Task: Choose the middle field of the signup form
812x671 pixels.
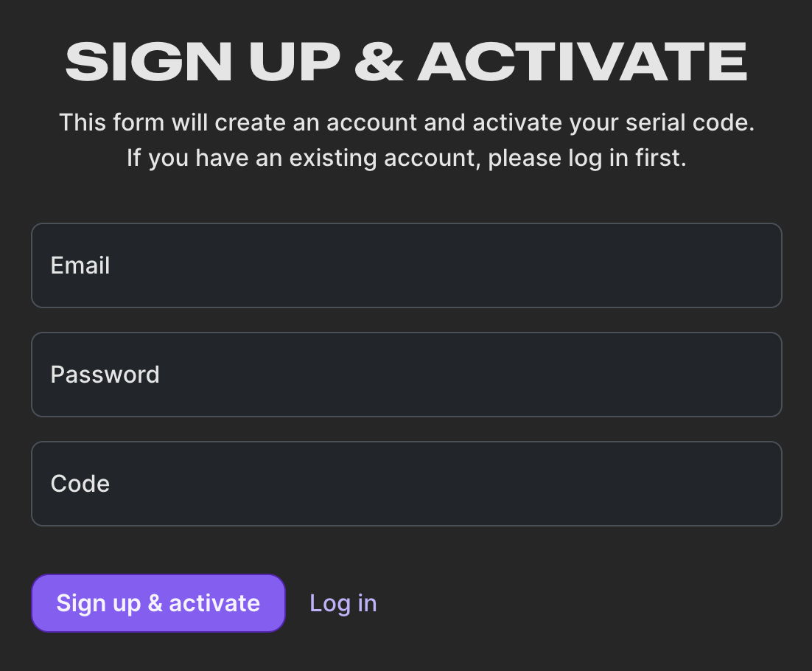Action: point(406,375)
